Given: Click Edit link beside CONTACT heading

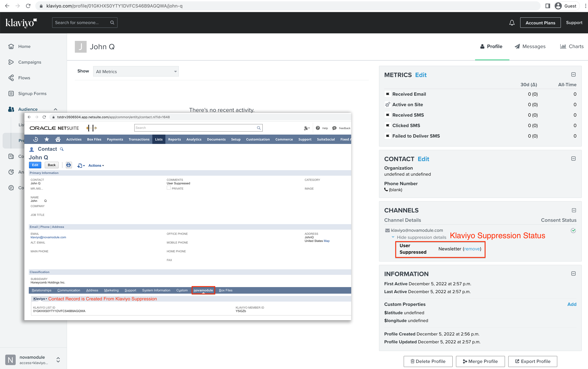Looking at the screenshot, I should [x=423, y=159].
